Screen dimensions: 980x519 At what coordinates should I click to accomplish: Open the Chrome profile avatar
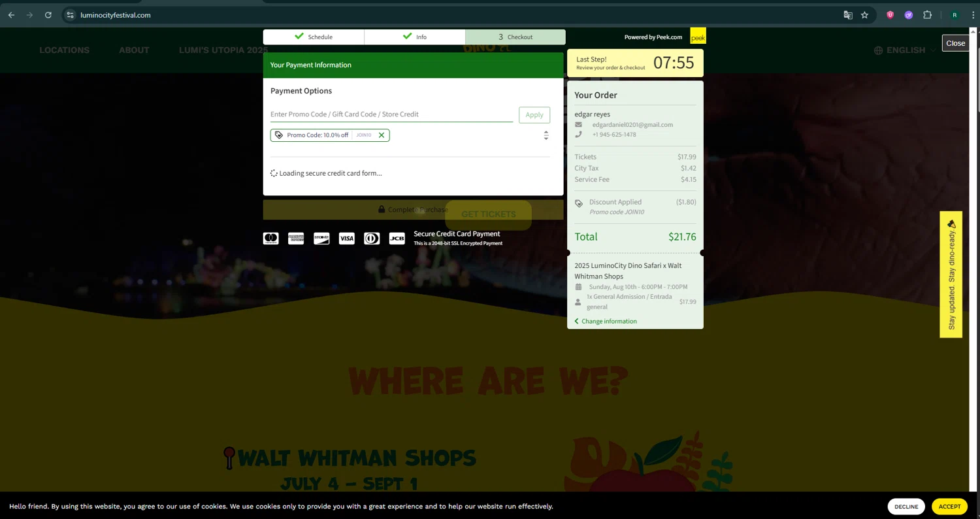[955, 15]
